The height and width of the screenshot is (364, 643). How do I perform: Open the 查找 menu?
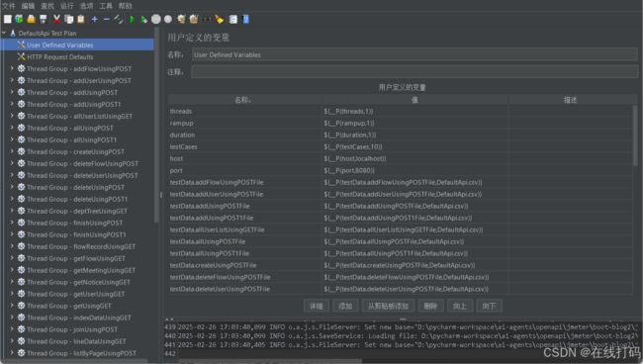47,6
